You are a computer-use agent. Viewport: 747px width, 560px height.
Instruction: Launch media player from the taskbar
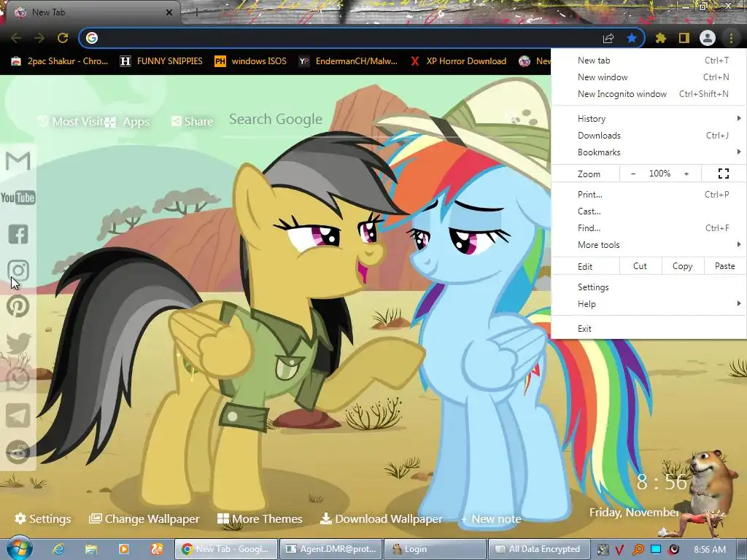point(124,549)
